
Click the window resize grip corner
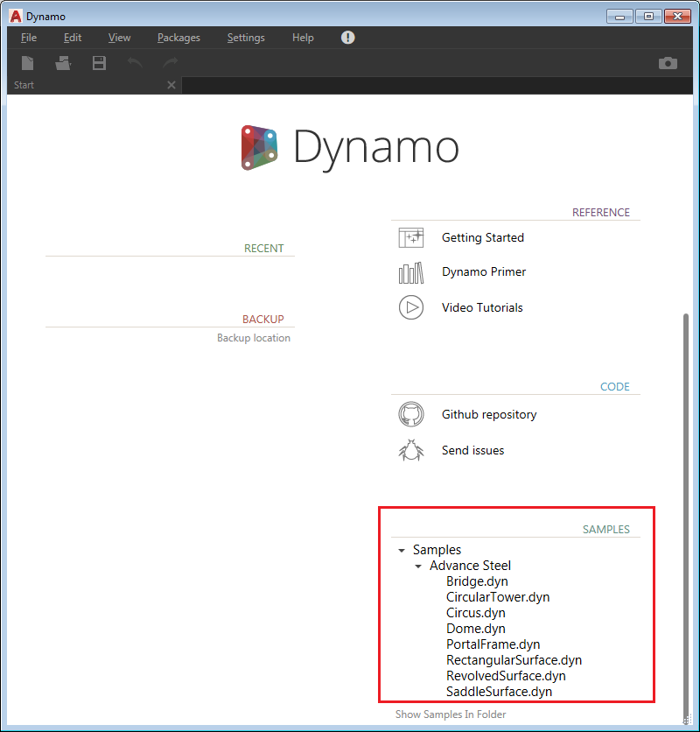click(687, 721)
